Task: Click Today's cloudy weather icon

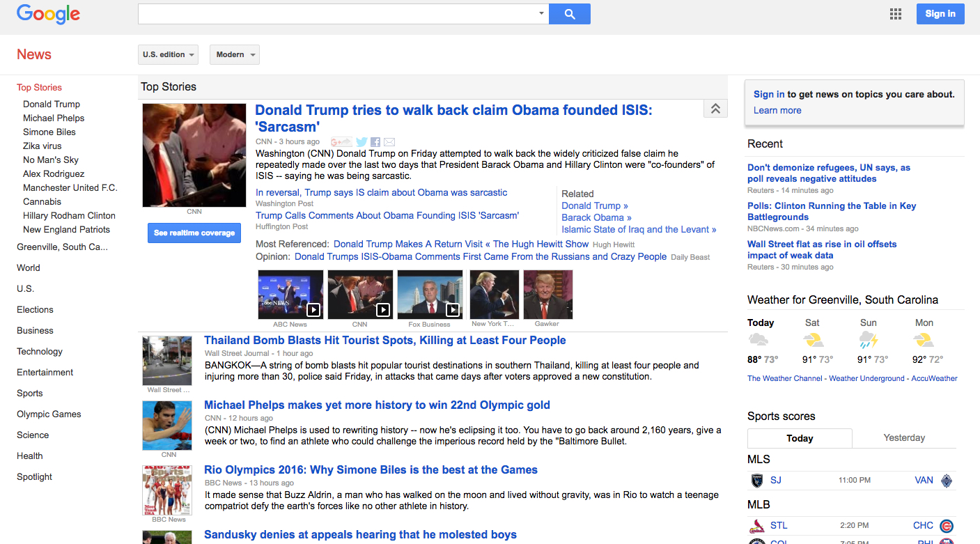Action: [x=759, y=340]
